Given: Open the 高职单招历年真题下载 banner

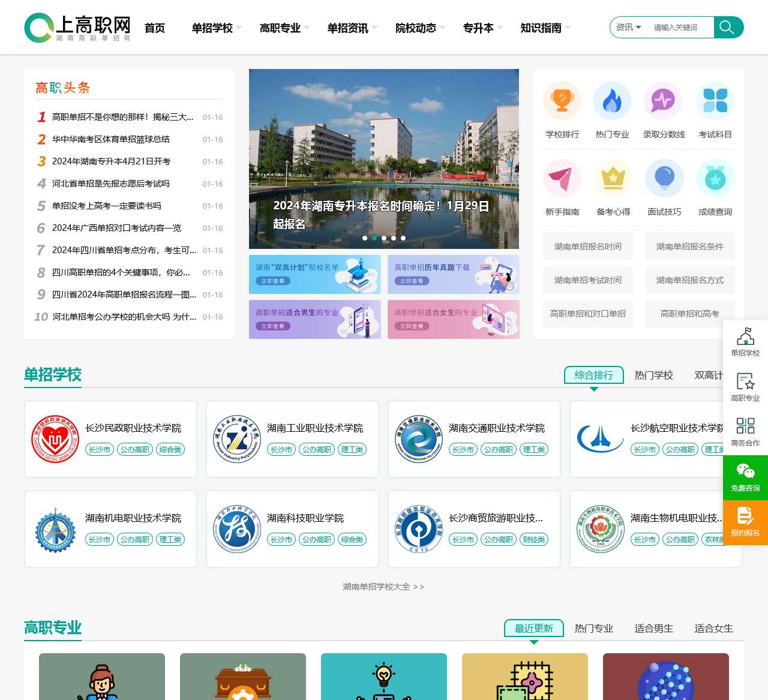Looking at the screenshot, I should tap(454, 275).
